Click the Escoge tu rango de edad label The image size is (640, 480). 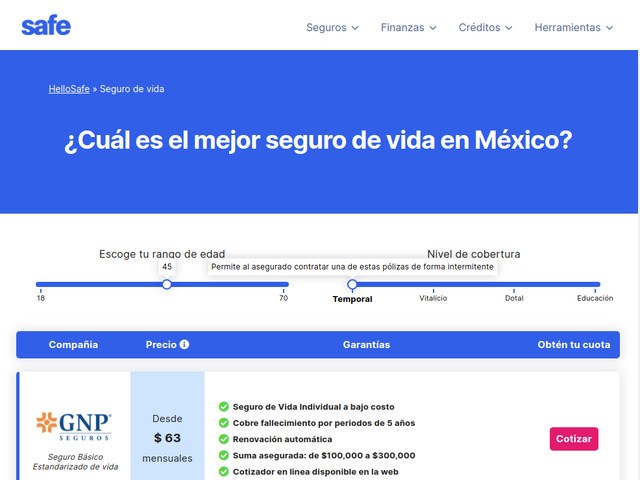point(162,254)
